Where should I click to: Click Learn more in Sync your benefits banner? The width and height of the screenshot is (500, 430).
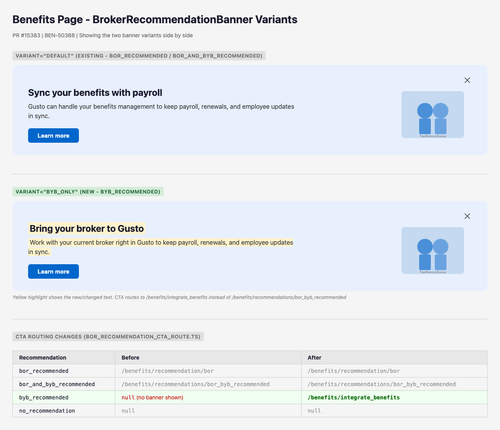53,136
